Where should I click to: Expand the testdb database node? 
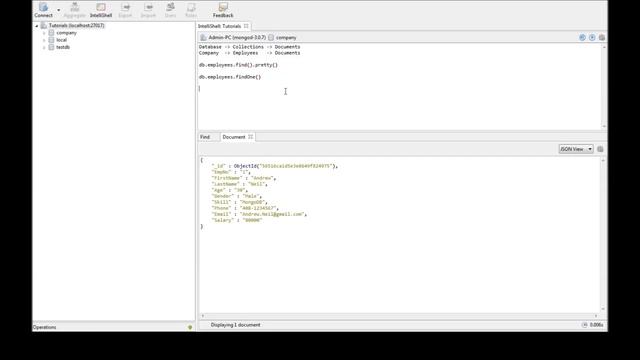point(44,47)
